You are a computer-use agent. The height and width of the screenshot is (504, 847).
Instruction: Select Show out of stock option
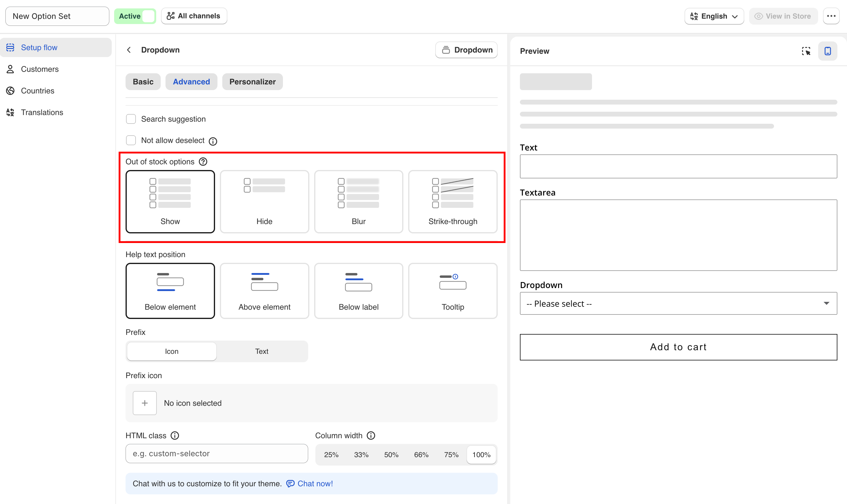coord(170,202)
